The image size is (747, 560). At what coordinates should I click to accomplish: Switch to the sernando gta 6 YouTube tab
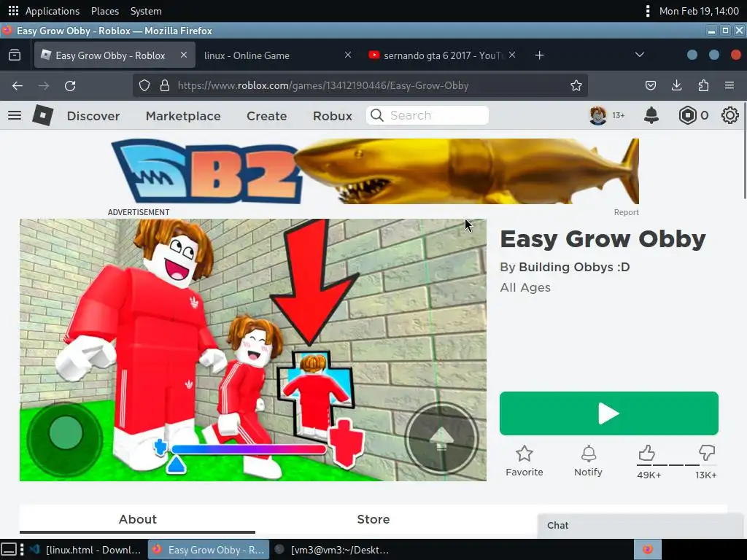pyautogui.click(x=442, y=55)
